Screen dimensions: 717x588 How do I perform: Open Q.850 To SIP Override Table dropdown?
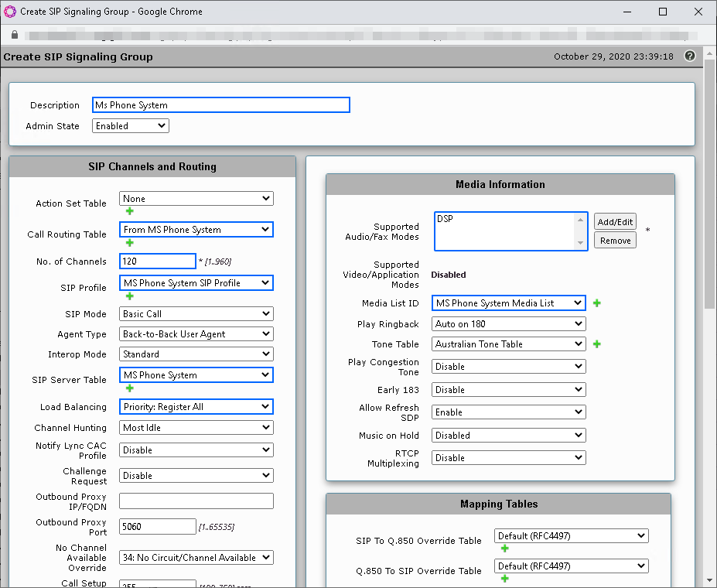571,566
